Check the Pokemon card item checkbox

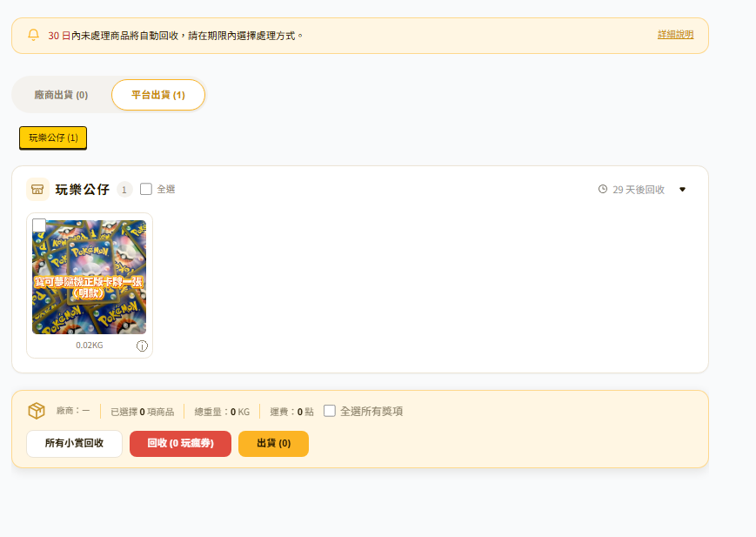[x=39, y=225]
